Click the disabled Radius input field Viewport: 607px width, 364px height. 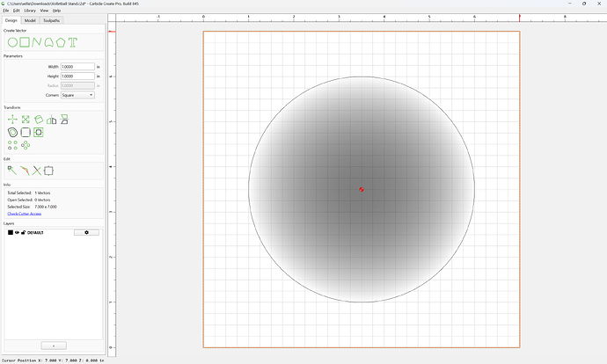coord(77,85)
